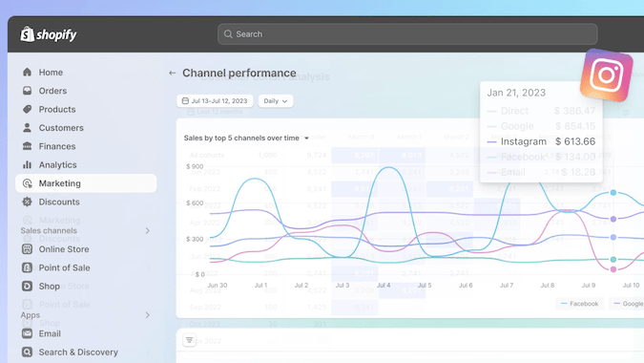
Task: Open Online Store sales channel
Action: tap(64, 249)
